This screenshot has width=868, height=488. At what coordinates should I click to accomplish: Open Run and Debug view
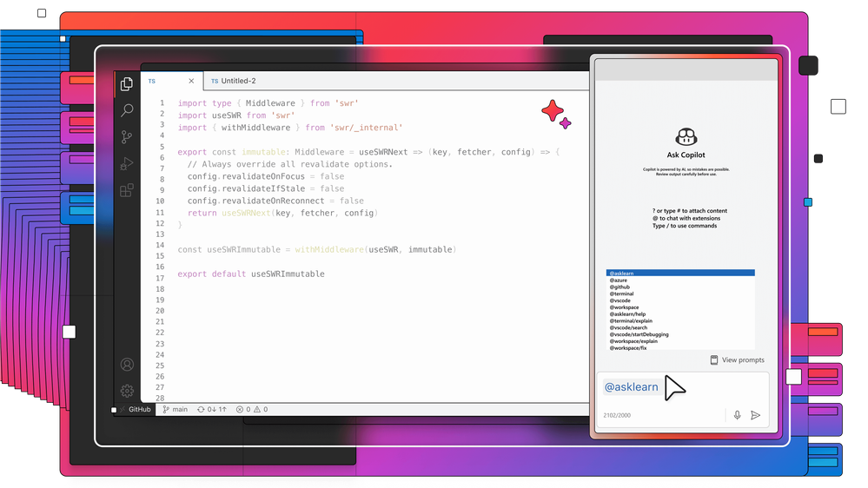[127, 164]
